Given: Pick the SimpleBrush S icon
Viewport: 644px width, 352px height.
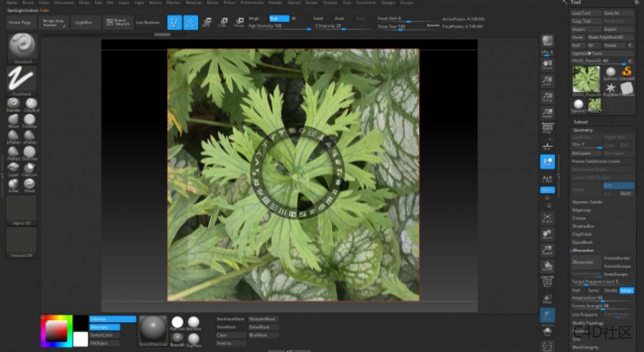Looking at the screenshot, I should point(626,73).
